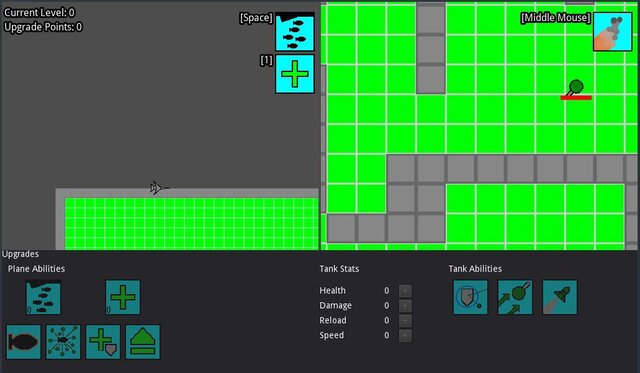Viewport: 640px width, 373px height.
Task: Click the Speed stat label
Action: [331, 335]
